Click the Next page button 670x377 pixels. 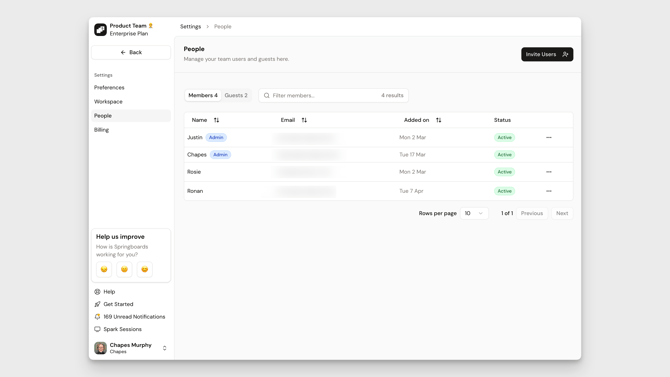point(562,213)
